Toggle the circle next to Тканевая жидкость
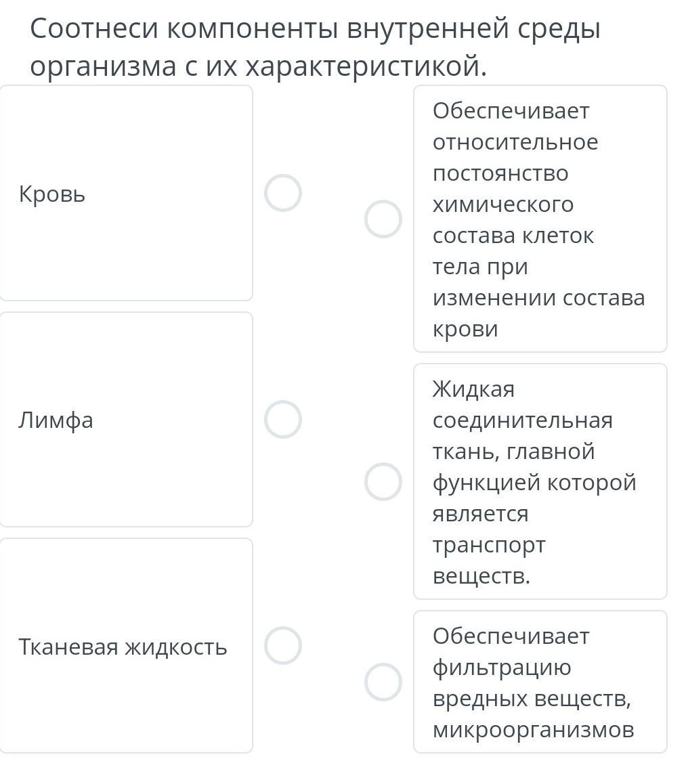 point(282,645)
